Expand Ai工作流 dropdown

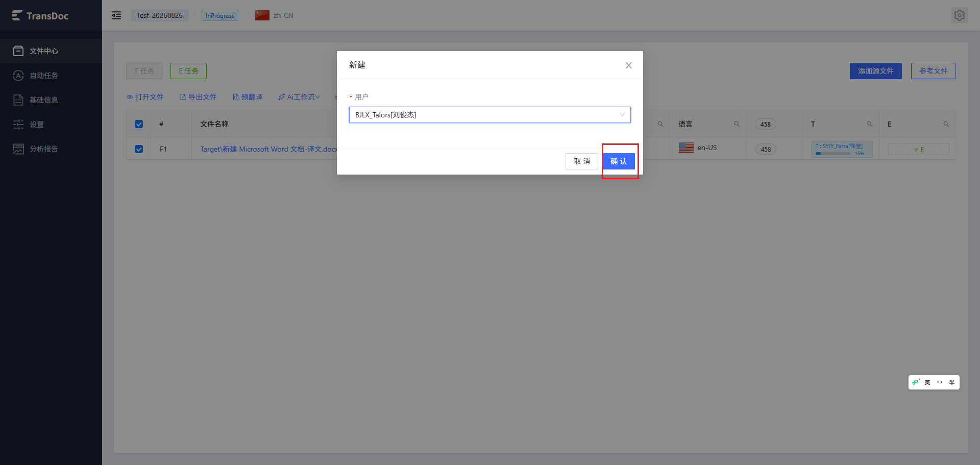click(299, 97)
